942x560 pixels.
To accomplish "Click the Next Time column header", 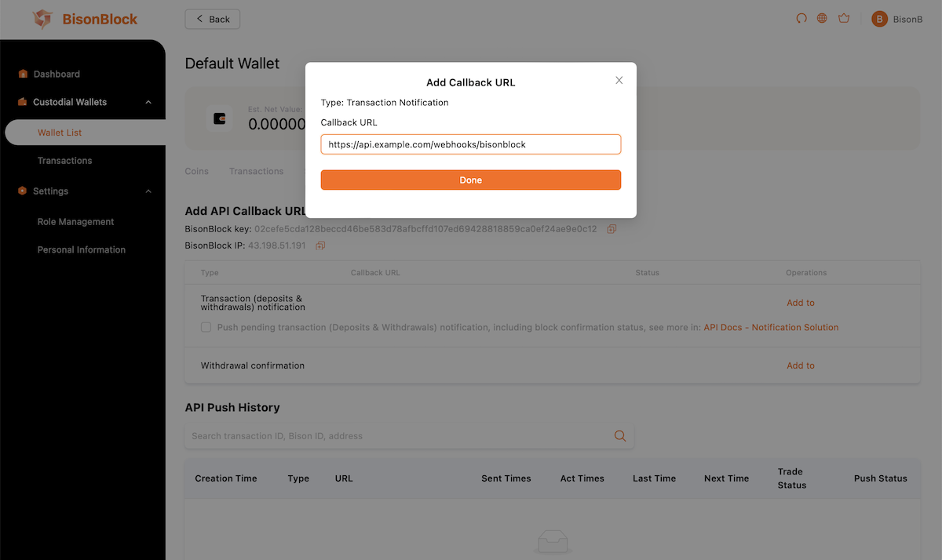I will (727, 478).
